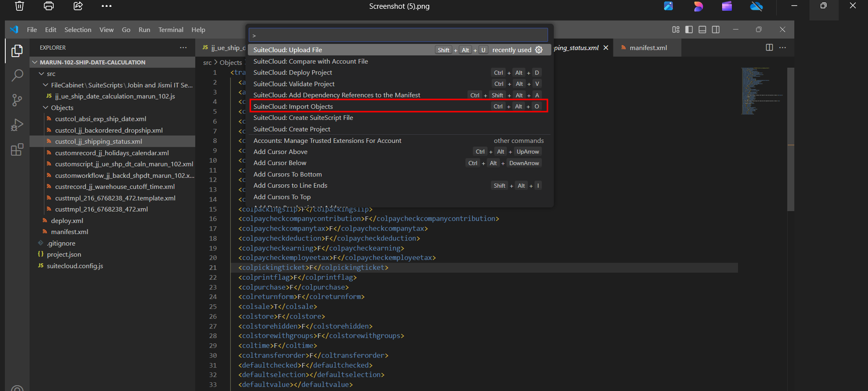Viewport: 868px width, 391px height.
Task: Click the customize layout icon
Action: click(x=675, y=30)
